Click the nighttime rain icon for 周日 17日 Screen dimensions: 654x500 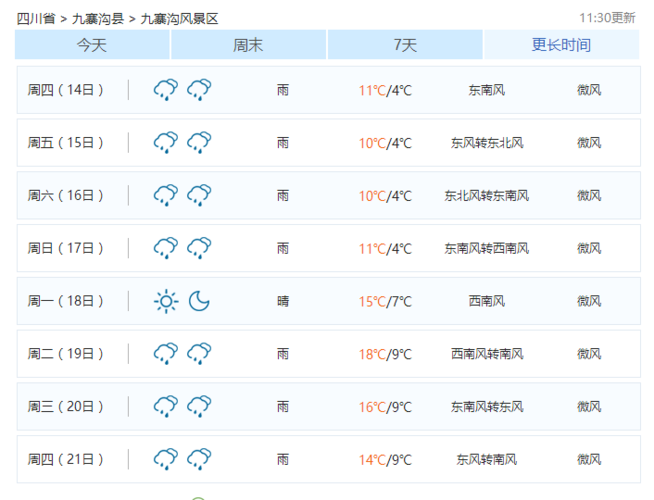click(x=199, y=248)
